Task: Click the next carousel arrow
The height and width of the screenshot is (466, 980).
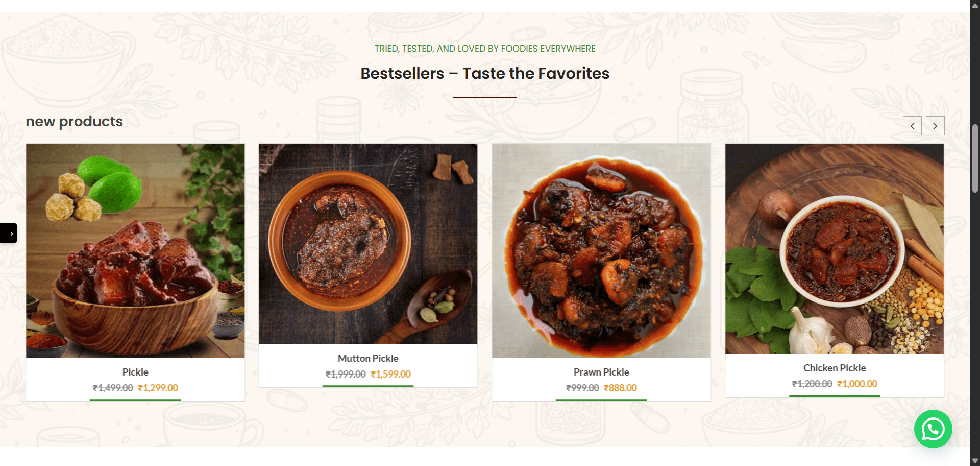Action: click(x=935, y=126)
